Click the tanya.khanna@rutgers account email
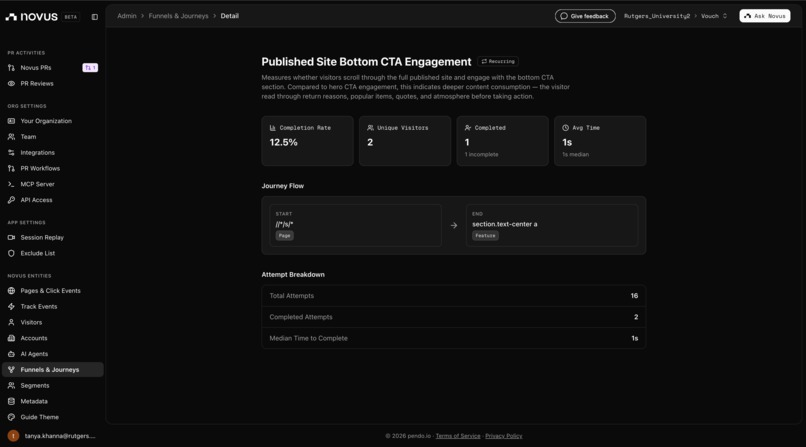The image size is (806, 447). (60, 436)
